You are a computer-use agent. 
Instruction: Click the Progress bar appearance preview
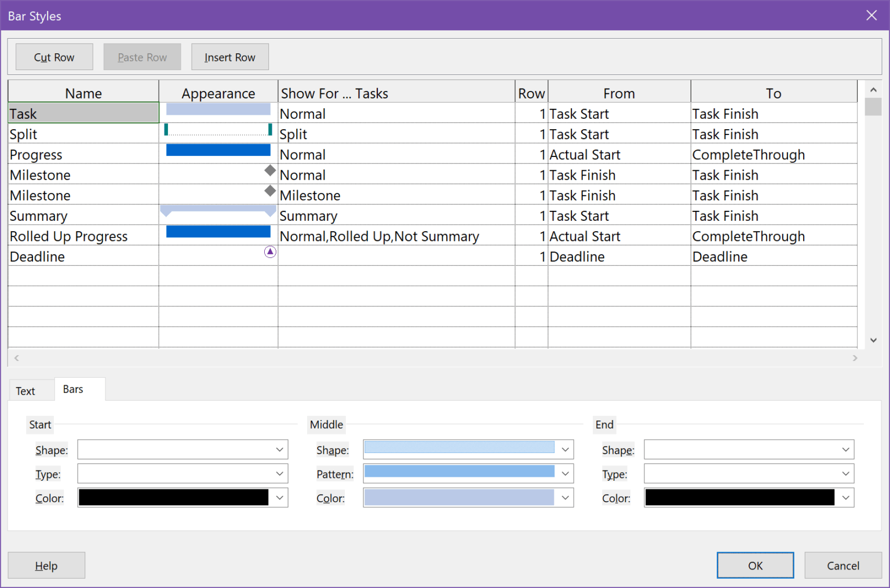(218, 150)
